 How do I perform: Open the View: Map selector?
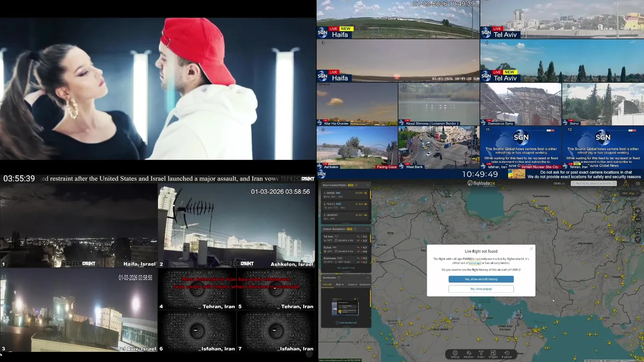point(630,194)
